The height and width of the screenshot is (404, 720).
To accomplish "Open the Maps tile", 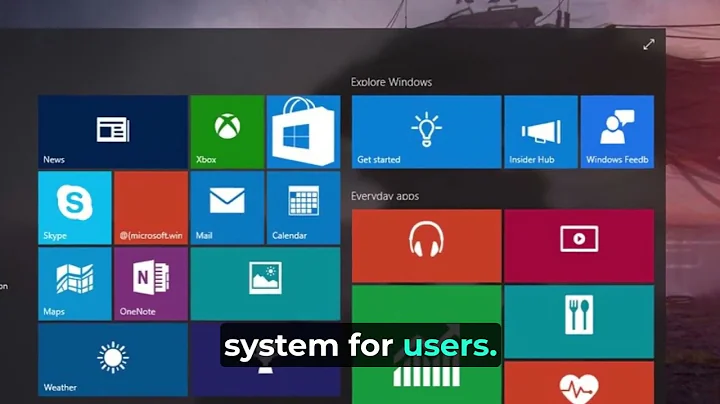I will [75, 284].
